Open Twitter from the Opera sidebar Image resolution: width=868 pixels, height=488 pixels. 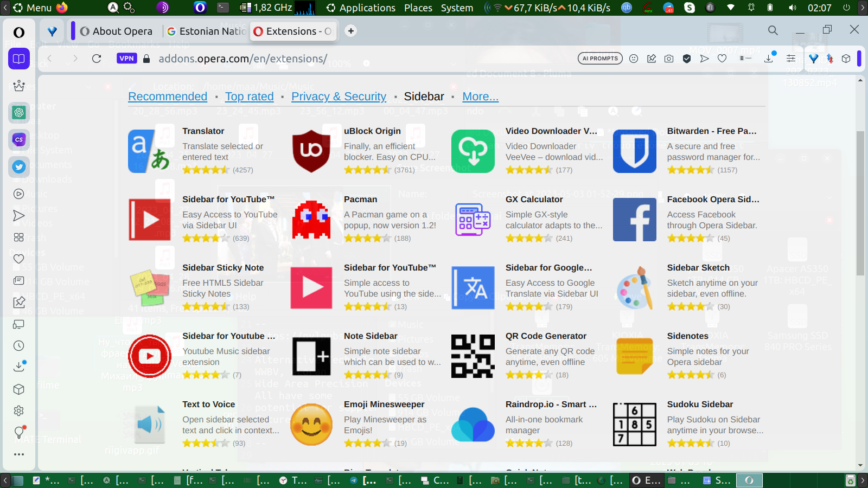pyautogui.click(x=19, y=166)
